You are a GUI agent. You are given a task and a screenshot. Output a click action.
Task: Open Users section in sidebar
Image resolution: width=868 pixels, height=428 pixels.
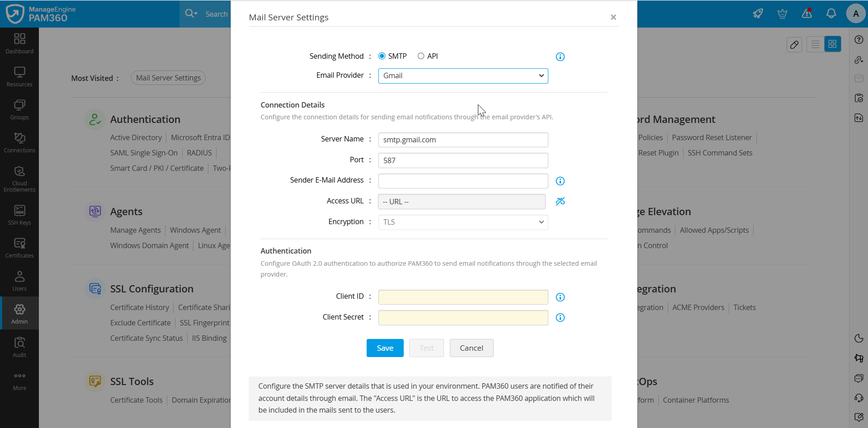19,281
